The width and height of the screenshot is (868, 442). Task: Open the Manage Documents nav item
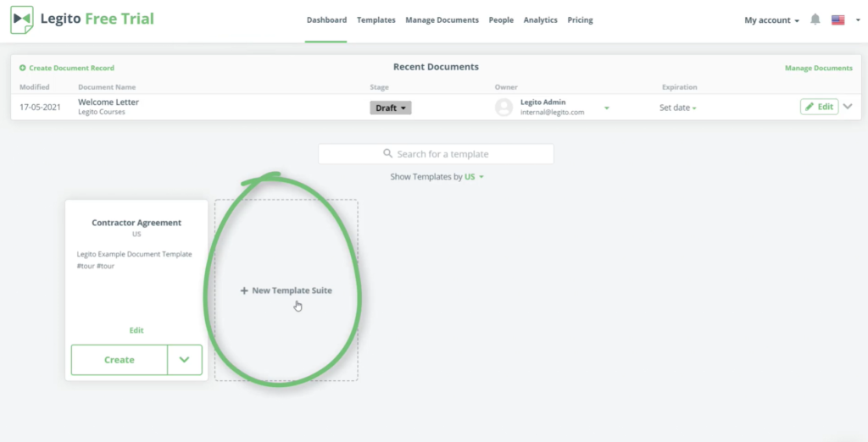(x=442, y=20)
